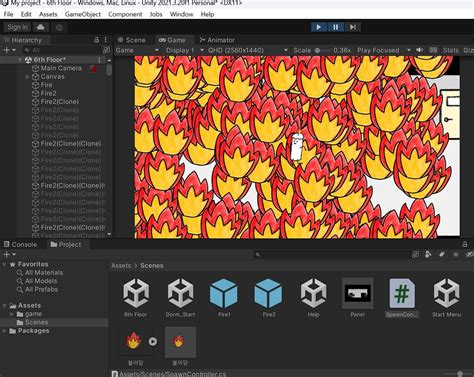The height and width of the screenshot is (377, 474).
Task: Select the 6th Floor scene asset
Action: click(x=136, y=298)
